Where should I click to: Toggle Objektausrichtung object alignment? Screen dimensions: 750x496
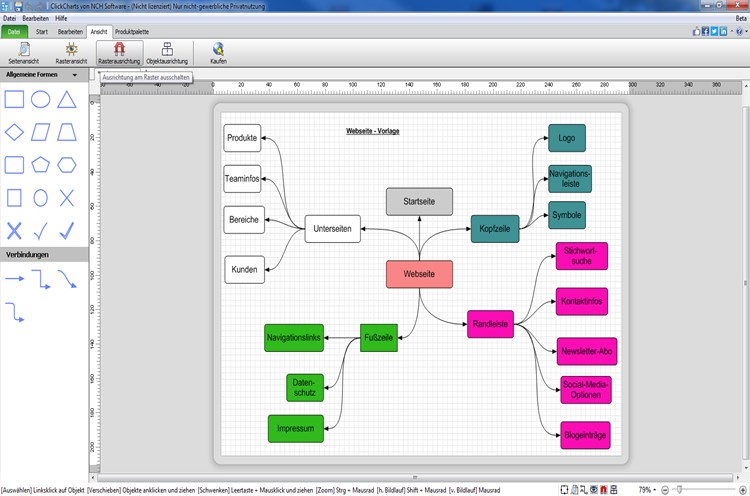coord(167,53)
